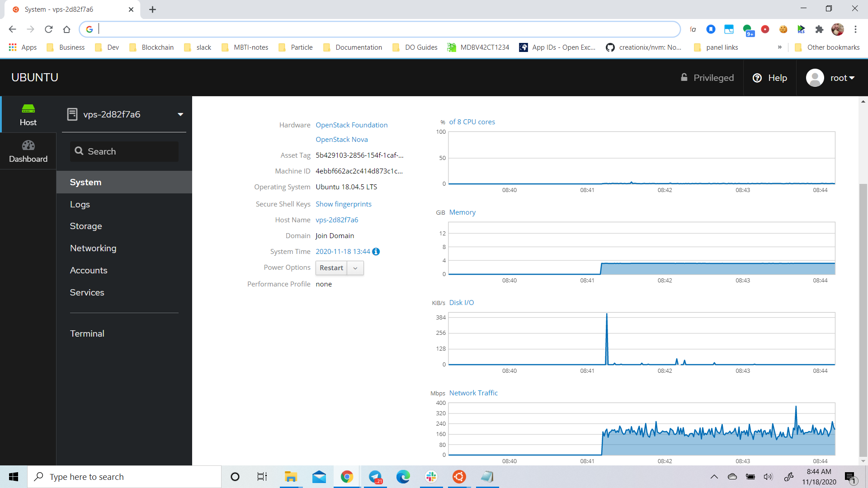This screenshot has width=868, height=488.
Task: Select the Terminal section
Action: click(x=87, y=333)
